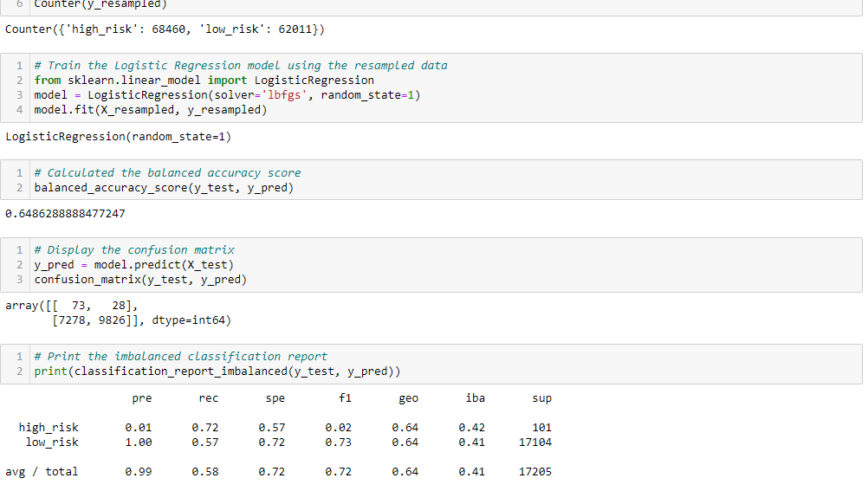
Task: Select low_risk f1 value 0.73
Action: coord(338,443)
